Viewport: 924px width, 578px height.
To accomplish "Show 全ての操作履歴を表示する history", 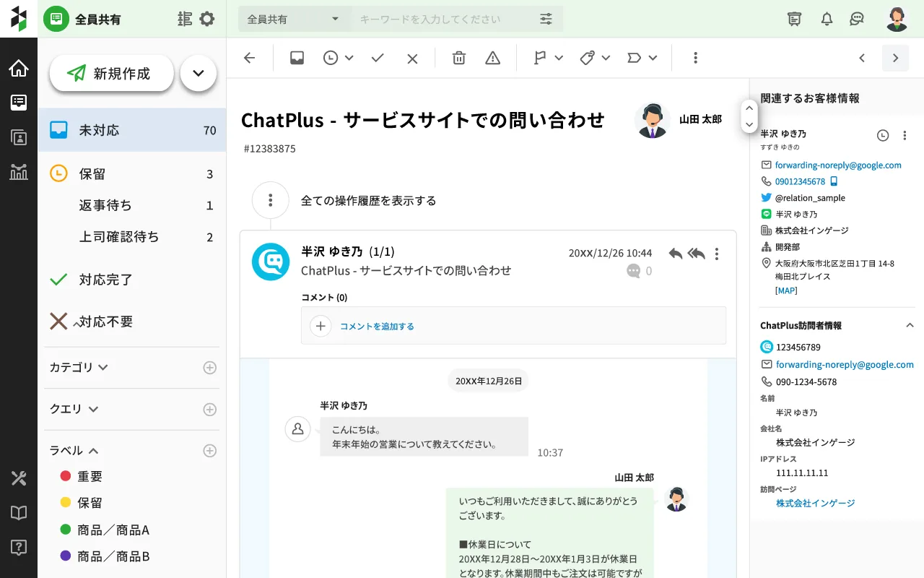I will (x=368, y=201).
